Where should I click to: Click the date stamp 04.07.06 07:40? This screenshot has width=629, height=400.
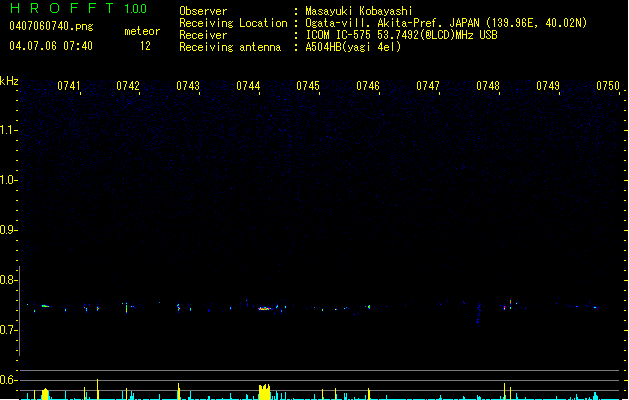pyautogui.click(x=51, y=46)
